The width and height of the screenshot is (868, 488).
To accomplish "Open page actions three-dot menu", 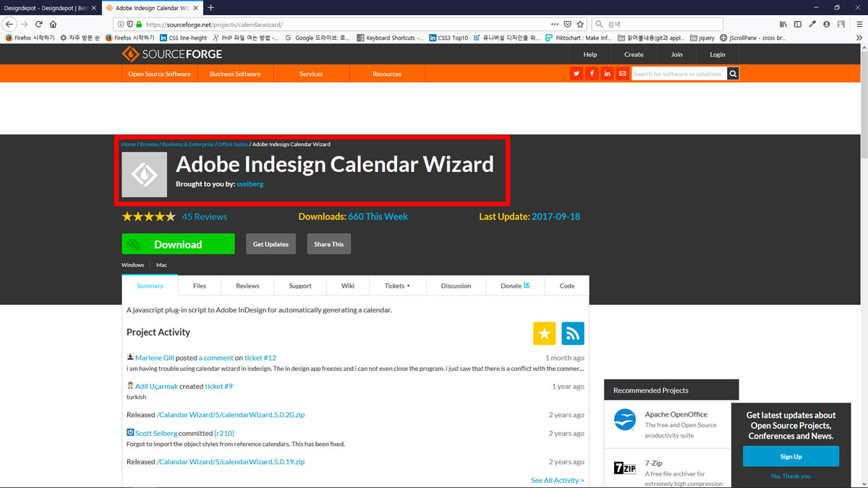I will (555, 24).
